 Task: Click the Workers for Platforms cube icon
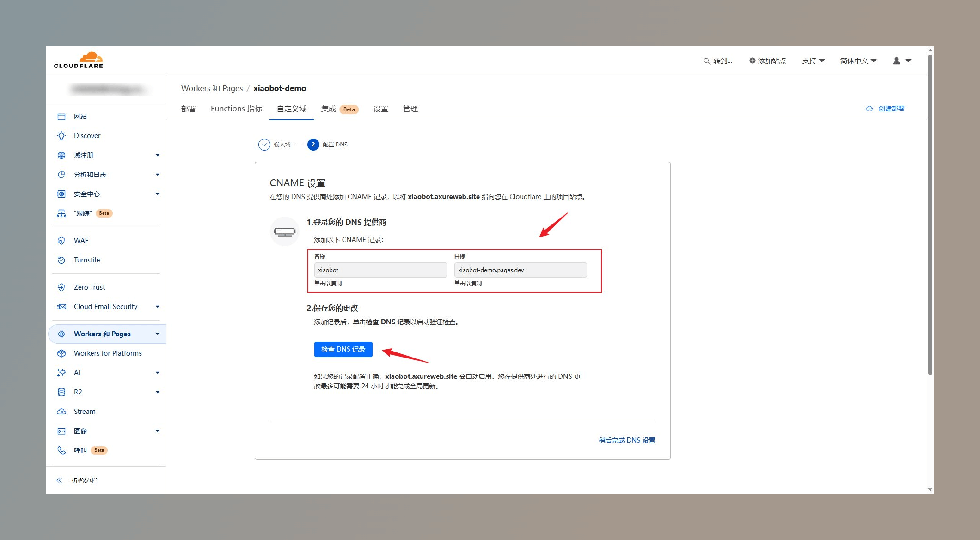tap(61, 353)
